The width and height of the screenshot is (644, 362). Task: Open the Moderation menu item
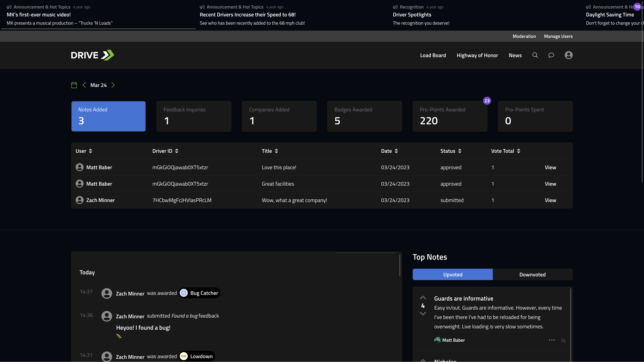pos(524,36)
